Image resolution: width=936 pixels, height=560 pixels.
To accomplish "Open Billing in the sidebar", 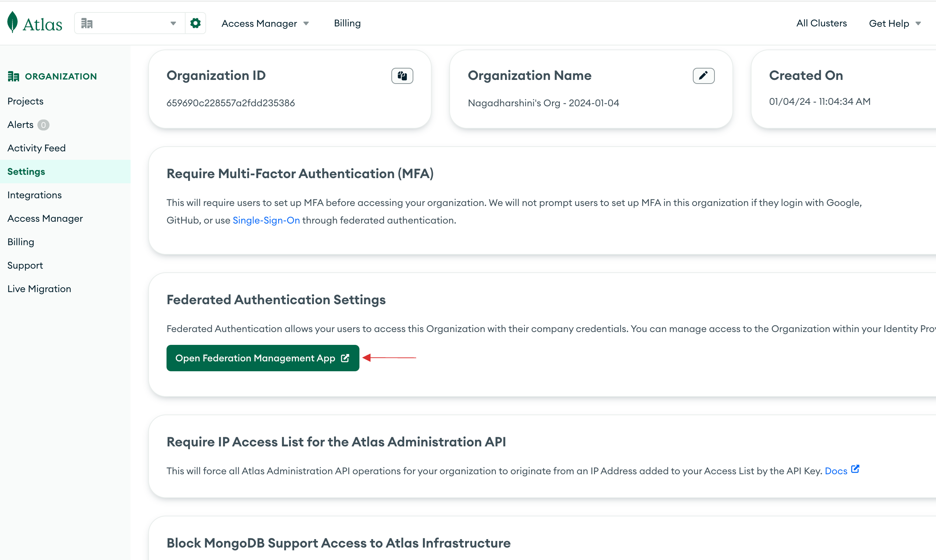I will (21, 242).
